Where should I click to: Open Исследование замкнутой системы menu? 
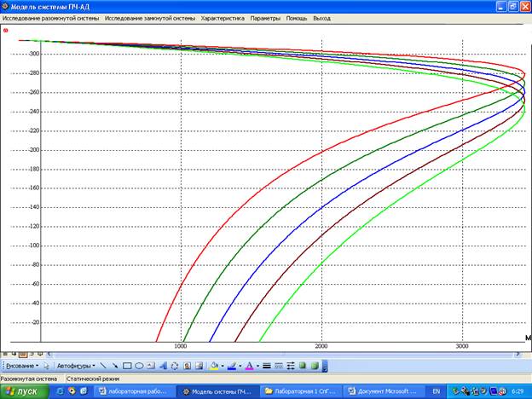point(150,18)
